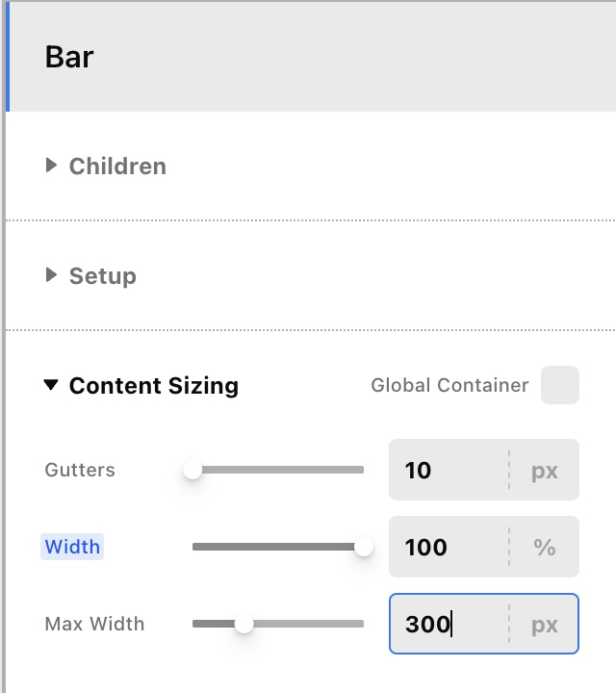Toggle the Global Container checkbox
This screenshot has width=616, height=693.
pos(559,385)
